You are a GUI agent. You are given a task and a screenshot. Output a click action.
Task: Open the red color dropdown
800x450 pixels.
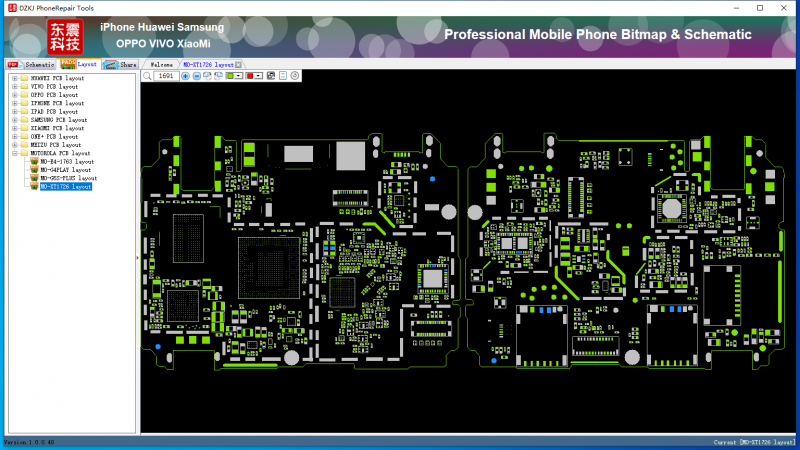258,76
